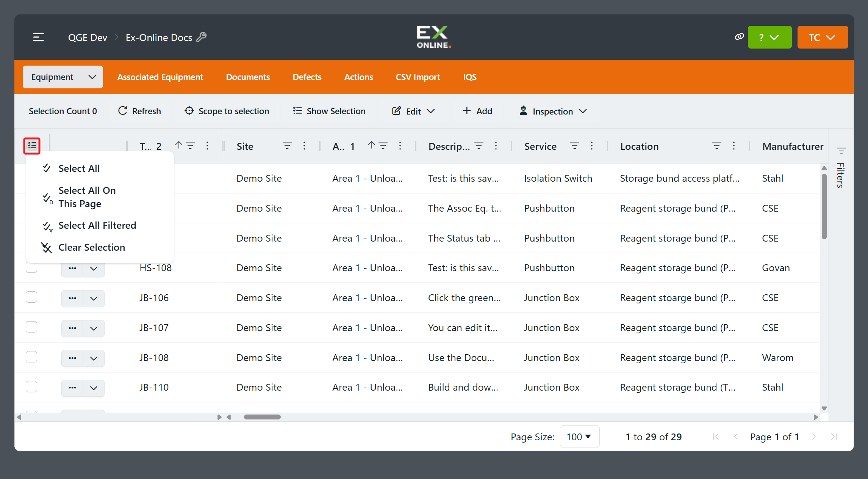Click the Add button

point(477,111)
